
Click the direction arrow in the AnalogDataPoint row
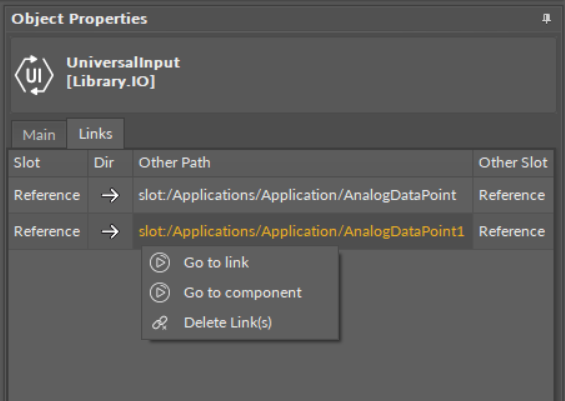pos(110,195)
